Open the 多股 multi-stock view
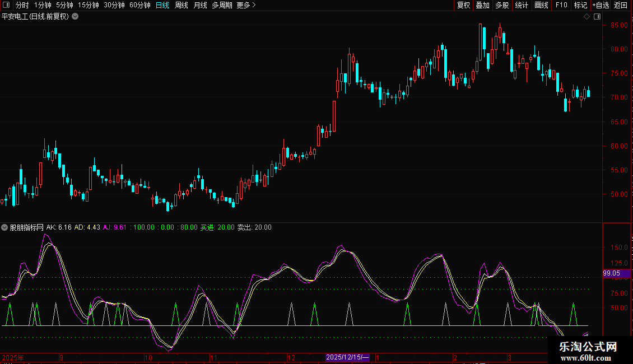The height and width of the screenshot is (364, 633). coord(502,5)
